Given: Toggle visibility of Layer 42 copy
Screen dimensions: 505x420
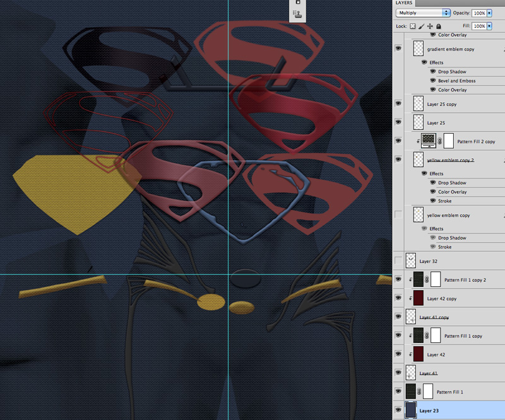Looking at the screenshot, I should 398,298.
